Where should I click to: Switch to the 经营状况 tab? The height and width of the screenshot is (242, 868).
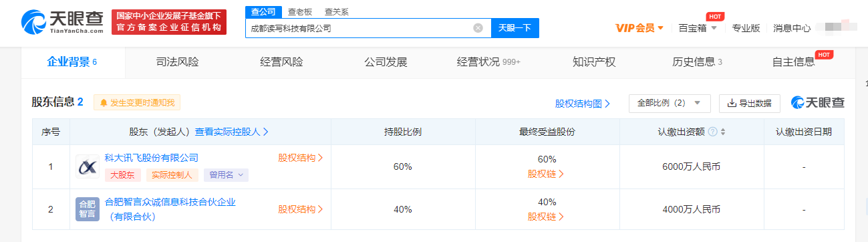(x=488, y=62)
